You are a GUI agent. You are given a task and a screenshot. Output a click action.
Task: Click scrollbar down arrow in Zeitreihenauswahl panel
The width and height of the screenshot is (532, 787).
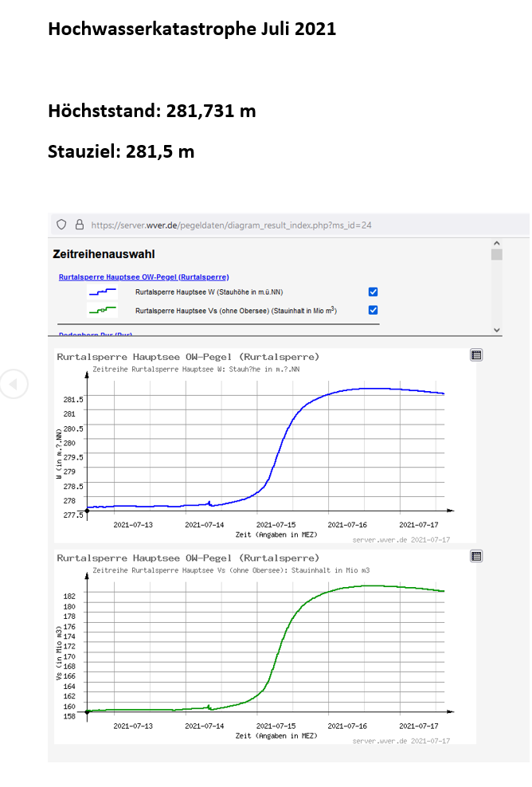pyautogui.click(x=497, y=330)
